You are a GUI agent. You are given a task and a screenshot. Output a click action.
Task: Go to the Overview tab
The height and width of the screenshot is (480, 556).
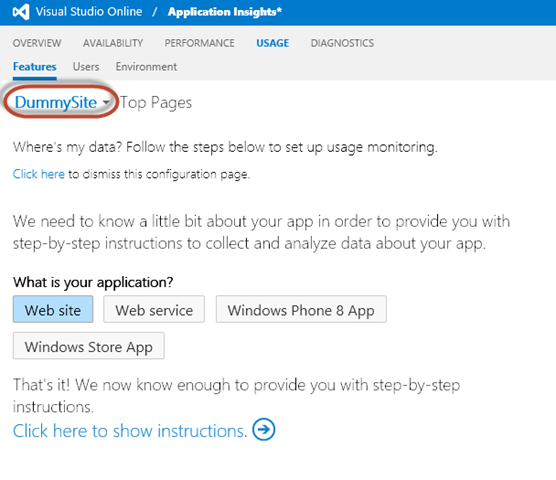click(37, 43)
